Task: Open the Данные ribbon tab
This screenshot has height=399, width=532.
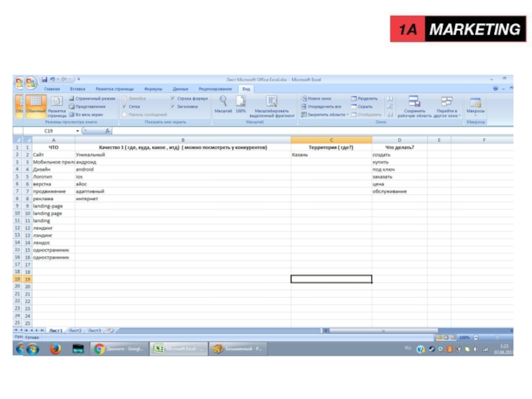Action: coord(180,89)
